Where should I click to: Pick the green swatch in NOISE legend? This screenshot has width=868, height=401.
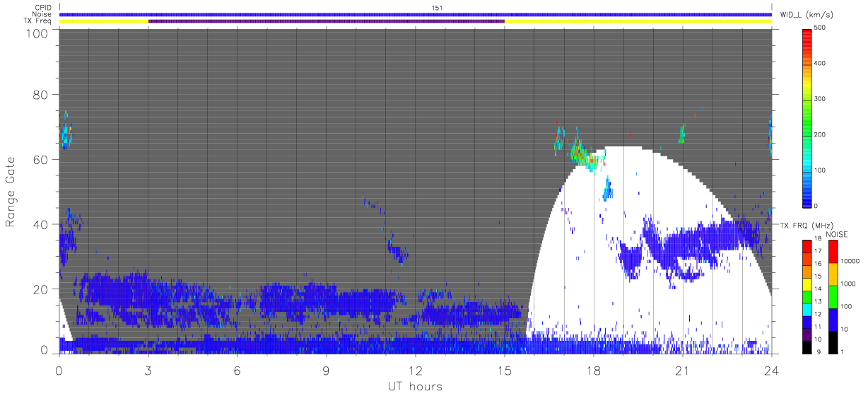click(x=833, y=297)
